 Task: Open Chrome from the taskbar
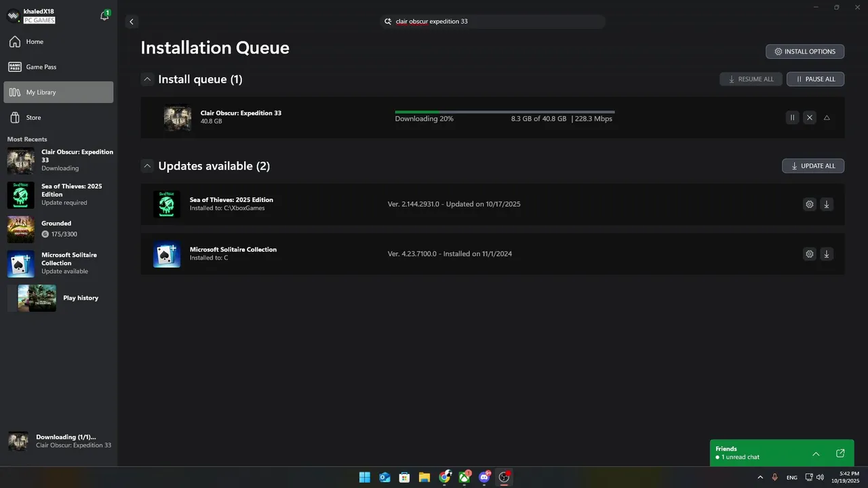pyautogui.click(x=444, y=477)
